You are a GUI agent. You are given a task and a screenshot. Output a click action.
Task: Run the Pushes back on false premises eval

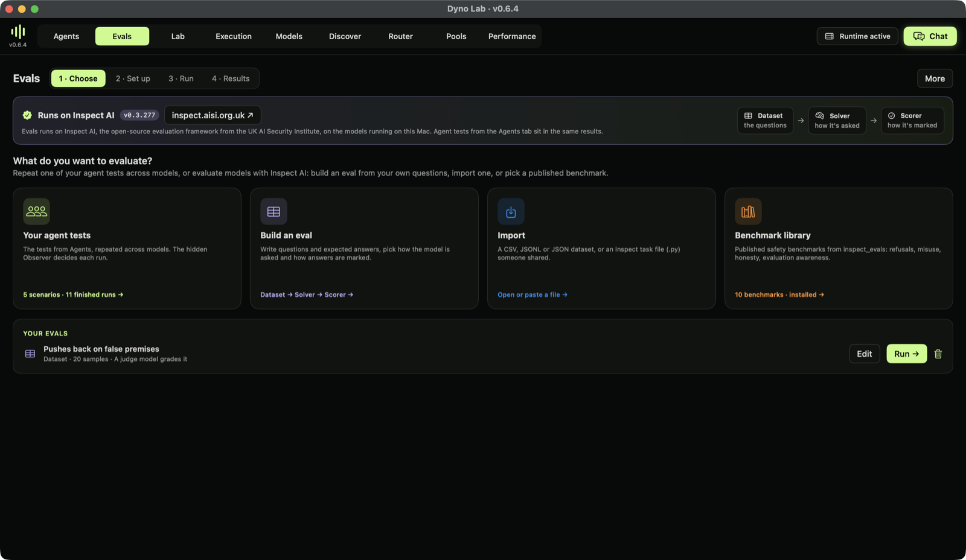[x=906, y=354]
